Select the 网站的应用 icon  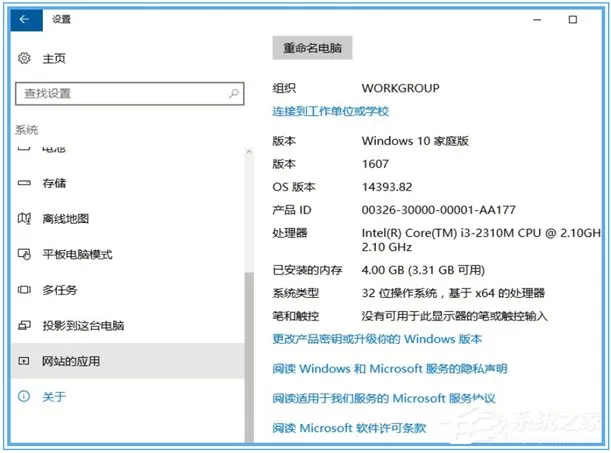tap(24, 361)
